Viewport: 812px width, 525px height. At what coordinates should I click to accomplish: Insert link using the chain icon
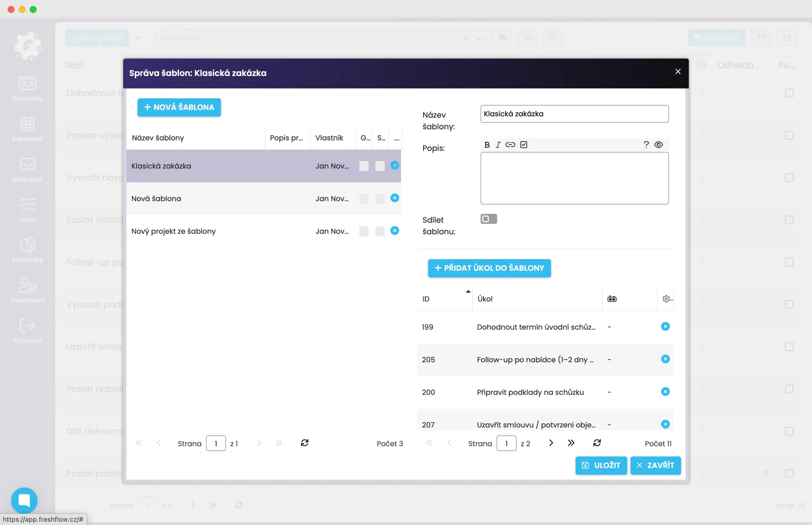click(x=510, y=145)
